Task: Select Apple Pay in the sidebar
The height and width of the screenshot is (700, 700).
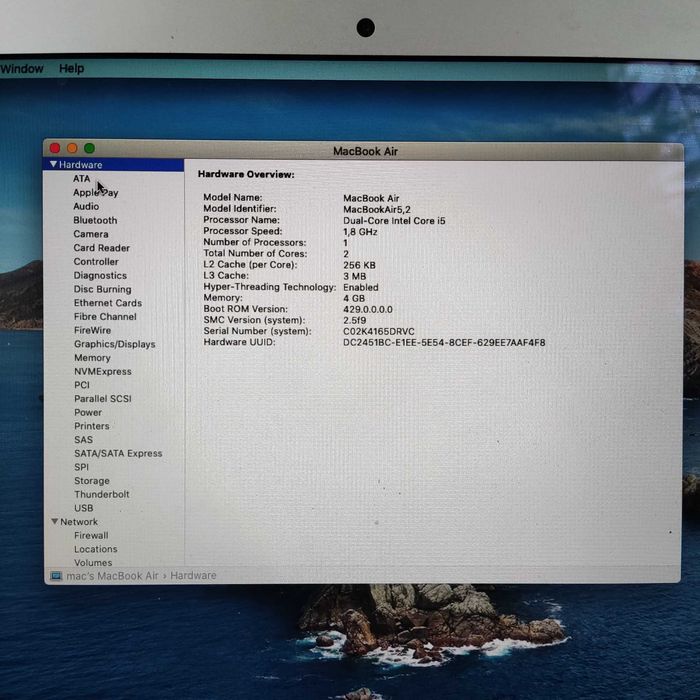Action: [96, 192]
